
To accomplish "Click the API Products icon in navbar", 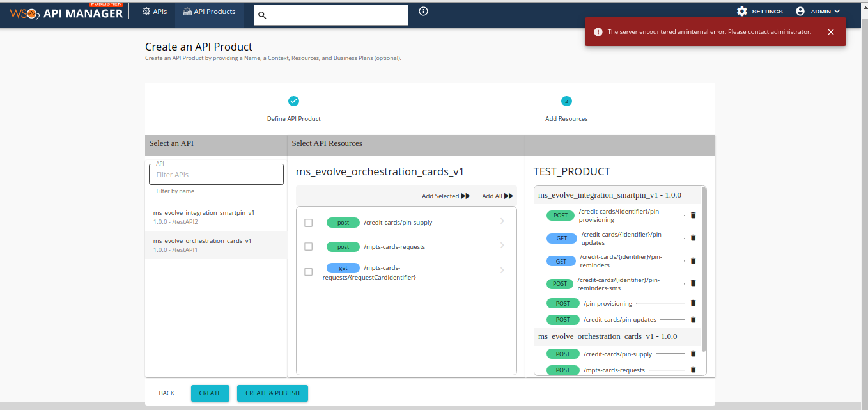I will (x=187, y=10).
